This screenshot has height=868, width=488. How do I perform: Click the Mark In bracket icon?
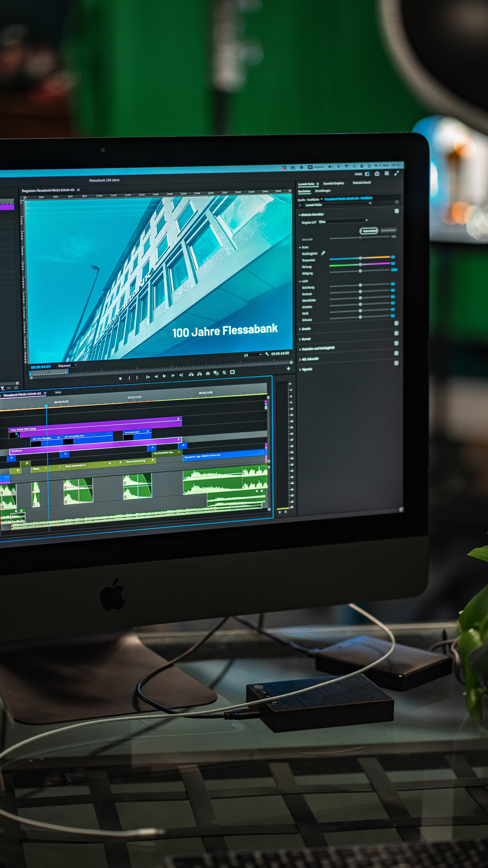(129, 378)
